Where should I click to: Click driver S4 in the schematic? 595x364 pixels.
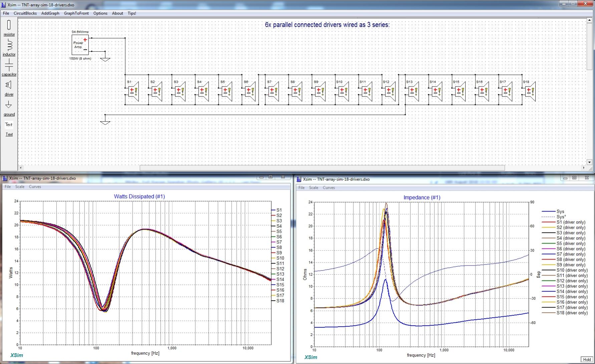(203, 91)
